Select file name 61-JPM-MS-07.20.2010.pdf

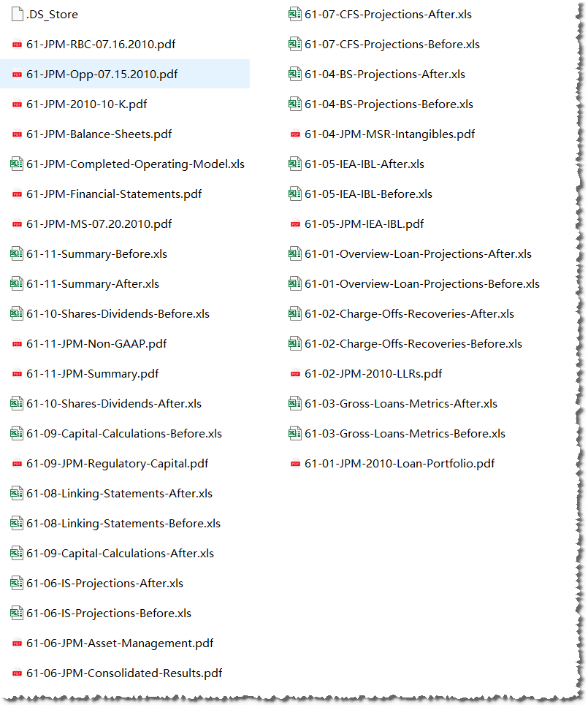(x=99, y=224)
